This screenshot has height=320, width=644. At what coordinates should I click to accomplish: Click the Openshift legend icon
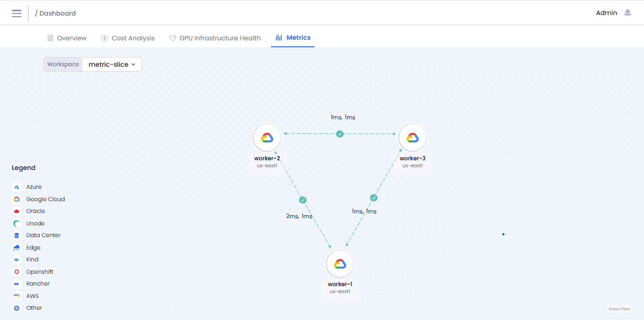pyautogui.click(x=17, y=272)
